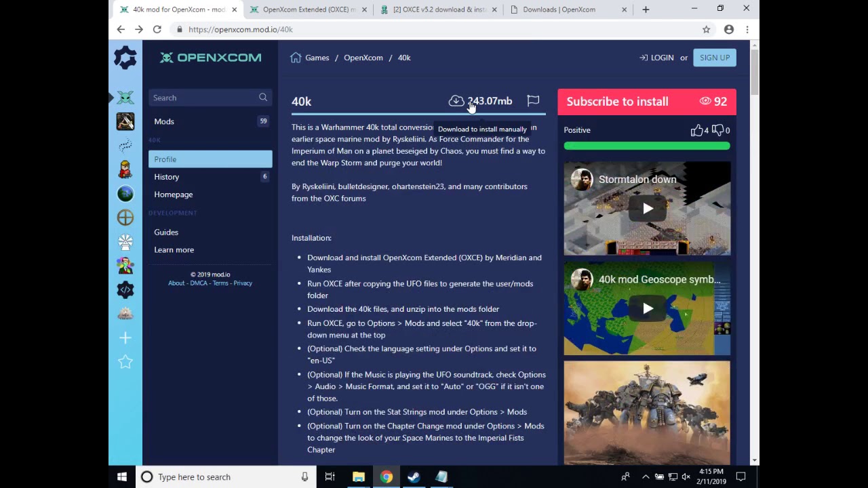Switch to Downloads | OpenXcom tab
The height and width of the screenshot is (488, 868).
pyautogui.click(x=568, y=9)
